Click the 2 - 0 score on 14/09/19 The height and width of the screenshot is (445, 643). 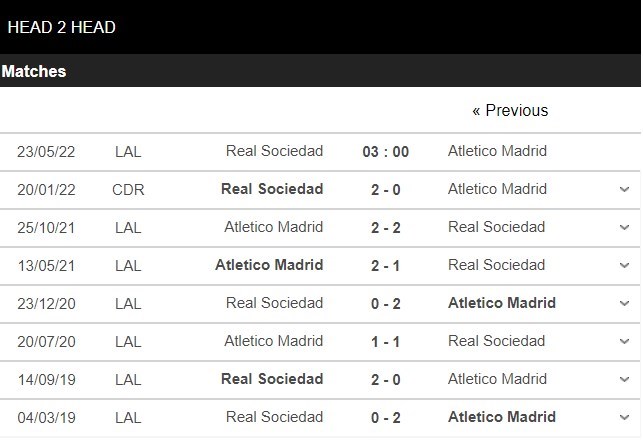pos(385,380)
